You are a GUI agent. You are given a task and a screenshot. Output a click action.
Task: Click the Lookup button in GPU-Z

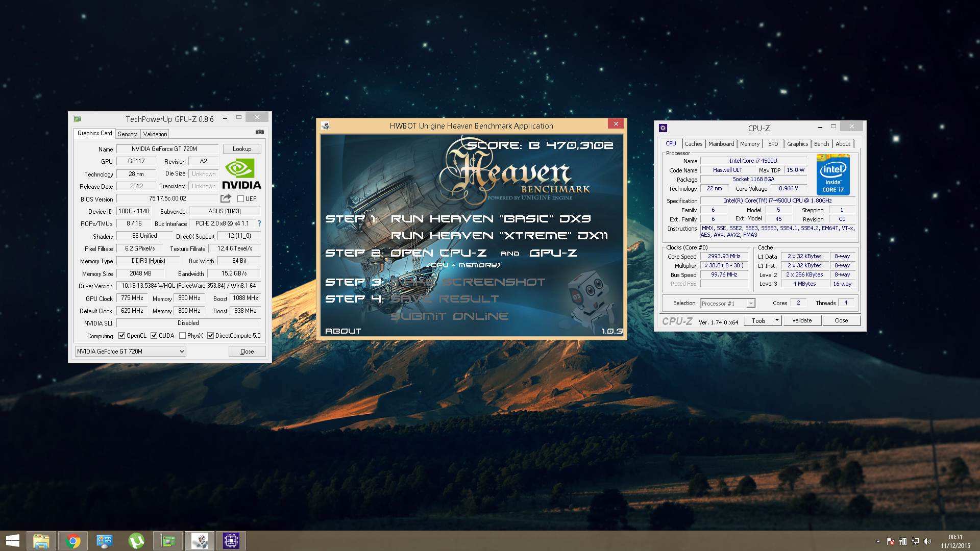(242, 149)
